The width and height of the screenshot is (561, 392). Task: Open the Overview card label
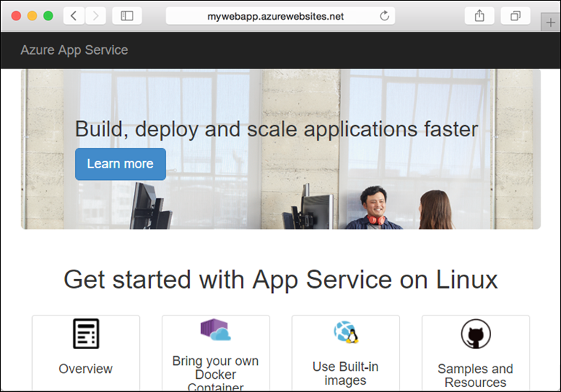click(85, 369)
